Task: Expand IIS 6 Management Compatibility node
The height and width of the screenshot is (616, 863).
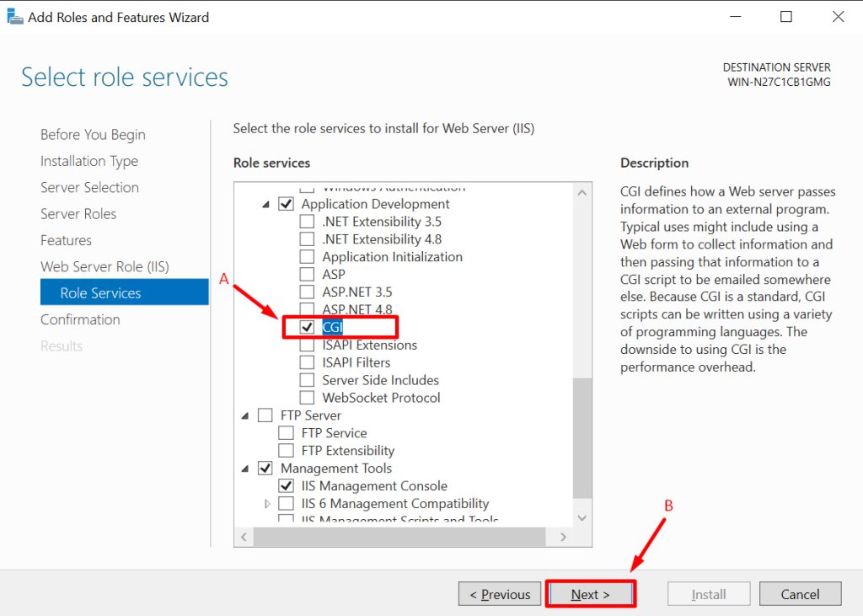Action: [x=267, y=504]
